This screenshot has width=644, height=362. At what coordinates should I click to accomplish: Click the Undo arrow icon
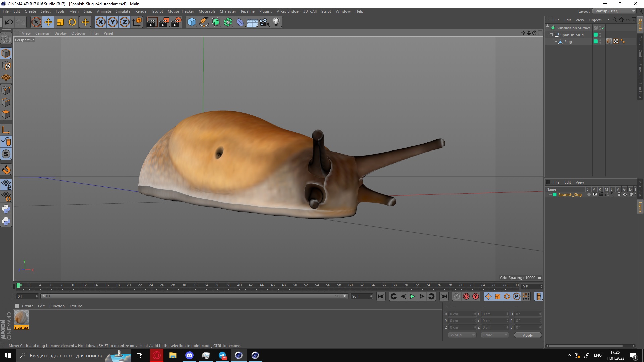pos(9,22)
